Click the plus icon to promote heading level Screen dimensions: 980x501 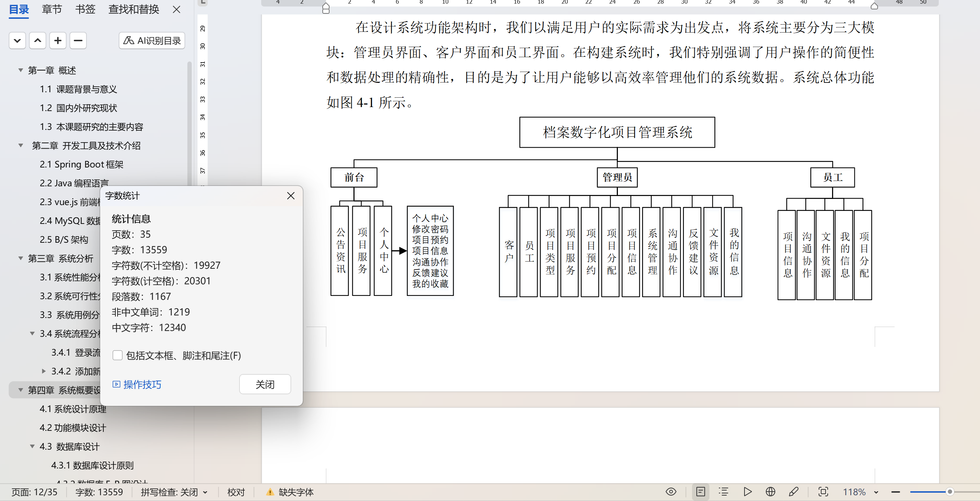click(x=58, y=41)
